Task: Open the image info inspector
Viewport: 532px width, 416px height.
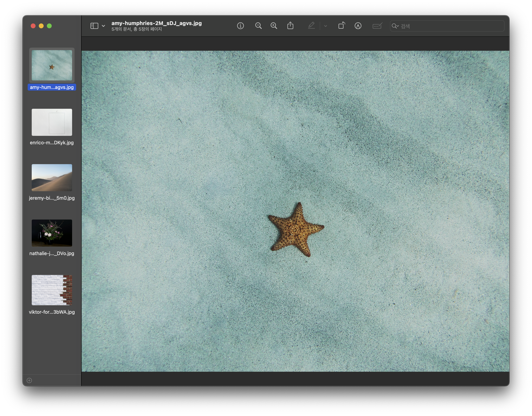Action: [240, 26]
